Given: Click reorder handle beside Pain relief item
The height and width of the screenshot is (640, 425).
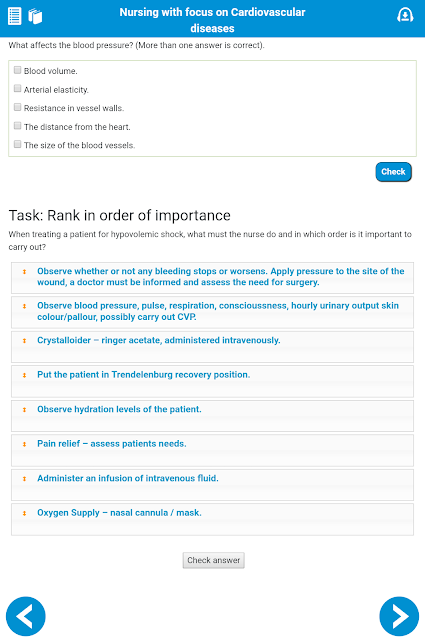Looking at the screenshot, I should 24,444.
